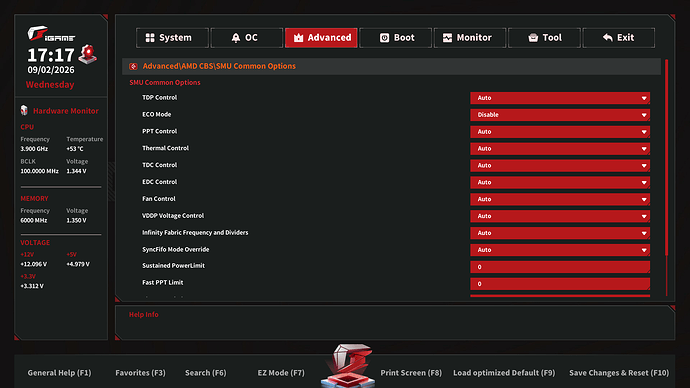
Task: Click the Help Info heading
Action: 143,315
